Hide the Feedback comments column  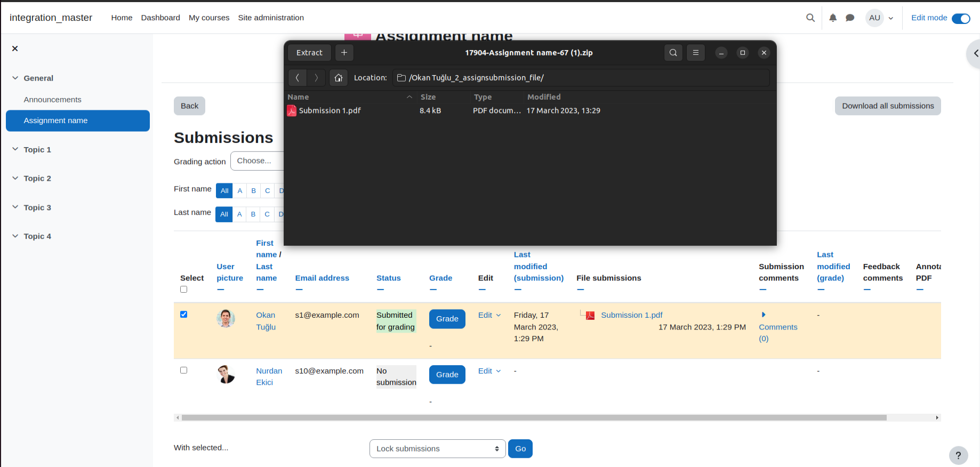click(867, 289)
